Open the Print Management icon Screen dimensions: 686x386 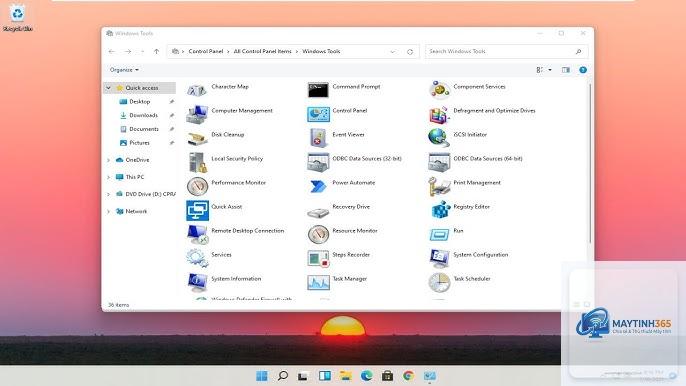[x=439, y=186]
